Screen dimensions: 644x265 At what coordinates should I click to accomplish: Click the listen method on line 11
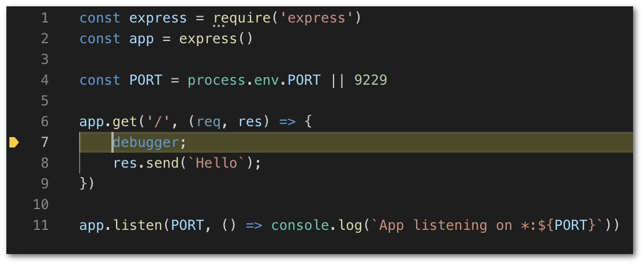coord(137,225)
